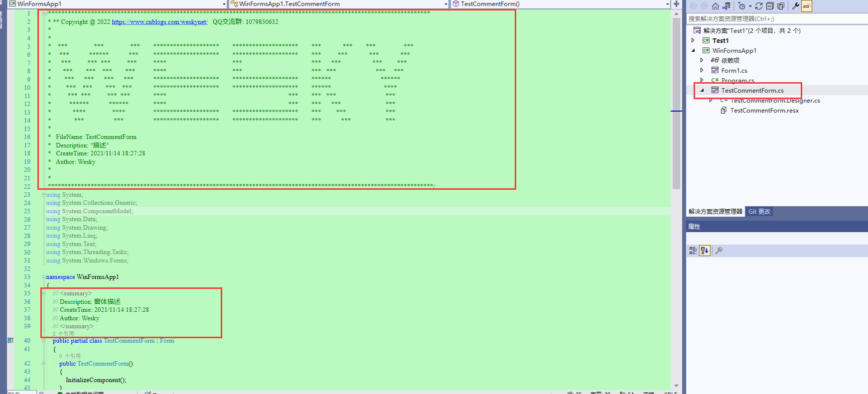Expand the 依赖项 dependencies node
Image resolution: width=868 pixels, height=394 pixels.
pyautogui.click(x=702, y=60)
